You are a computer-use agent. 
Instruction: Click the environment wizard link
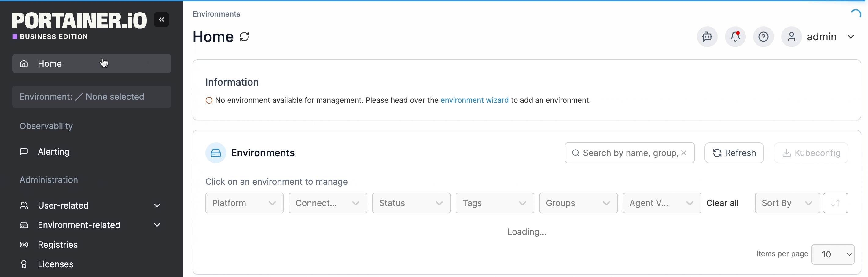coord(474,100)
